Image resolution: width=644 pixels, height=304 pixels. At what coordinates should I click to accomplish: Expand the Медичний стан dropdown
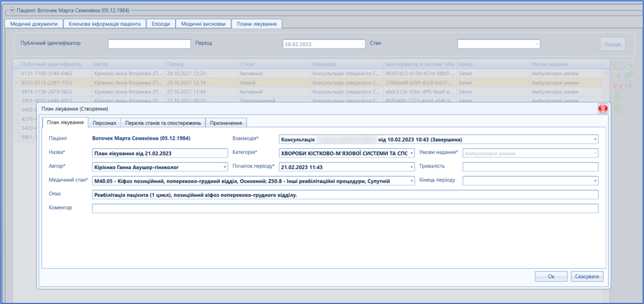pos(411,181)
